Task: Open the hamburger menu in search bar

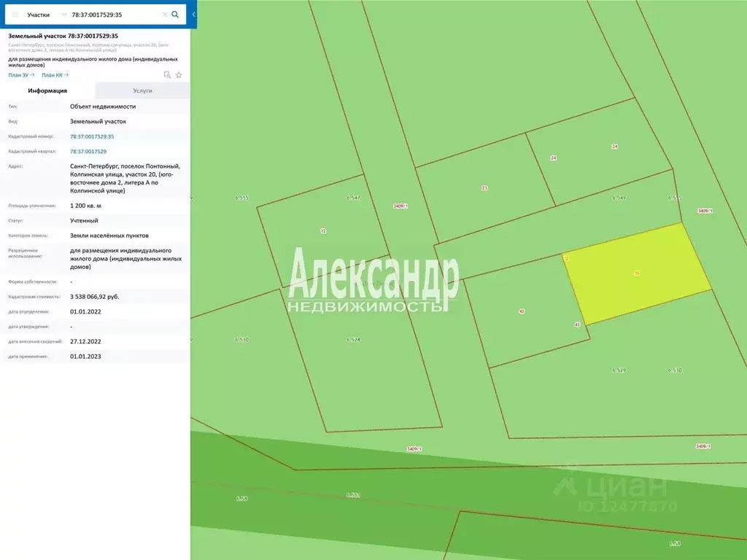Action: 15,15
